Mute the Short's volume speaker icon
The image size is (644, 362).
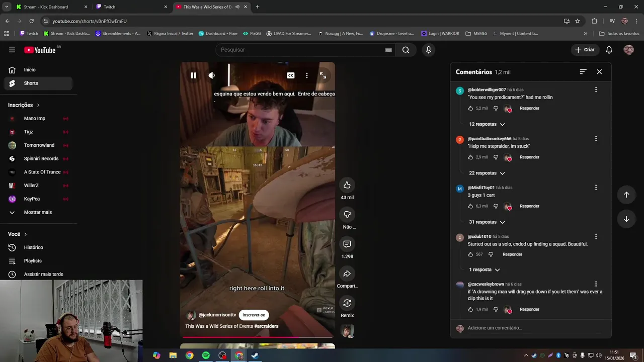pyautogui.click(x=212, y=75)
